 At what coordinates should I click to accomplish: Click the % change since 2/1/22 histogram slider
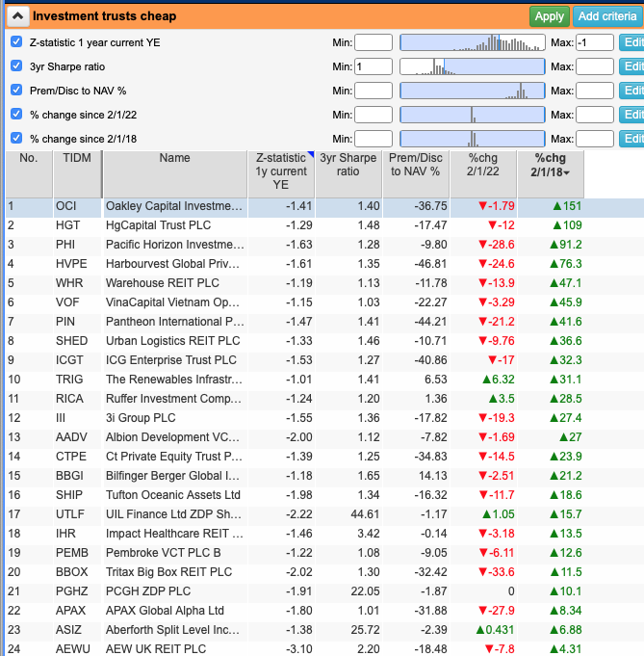coord(473,115)
